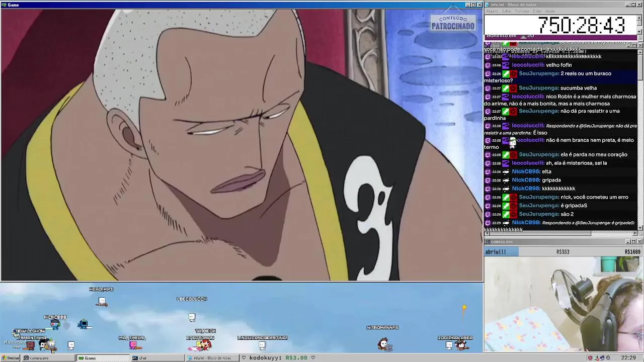This screenshot has height=362, width=644.
Task: Click SeuJurupenga message 'são 2'
Action: (567, 214)
